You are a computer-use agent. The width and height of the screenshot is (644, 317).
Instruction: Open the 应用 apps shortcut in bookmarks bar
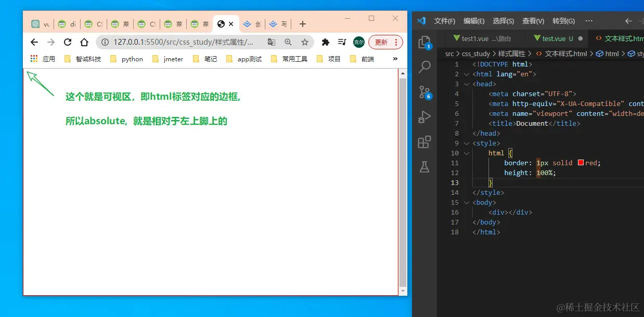[43, 59]
